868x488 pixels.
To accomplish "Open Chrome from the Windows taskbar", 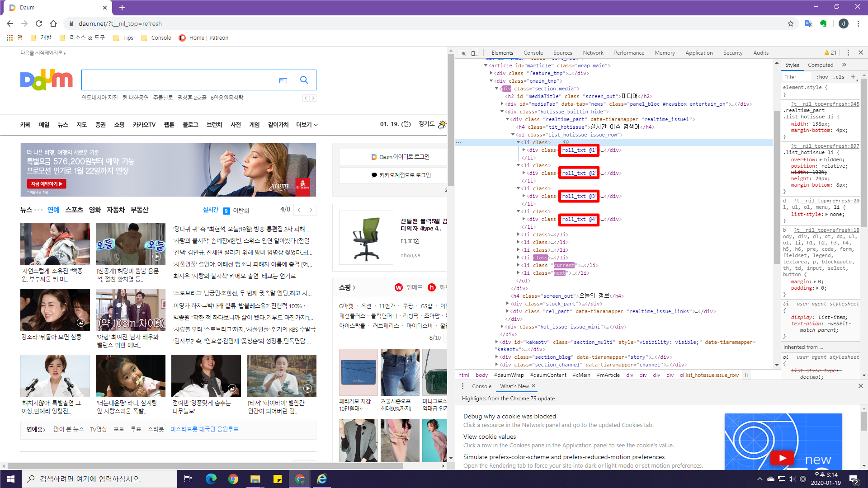I will [x=233, y=479].
